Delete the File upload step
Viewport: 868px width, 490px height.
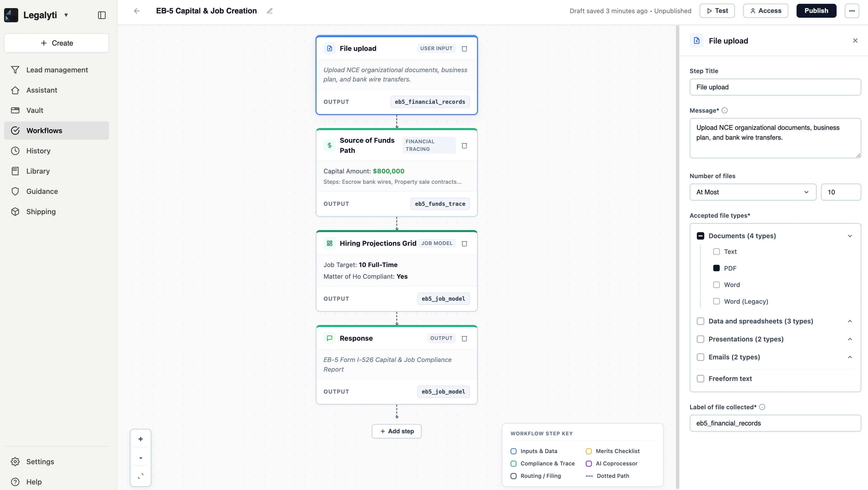464,49
